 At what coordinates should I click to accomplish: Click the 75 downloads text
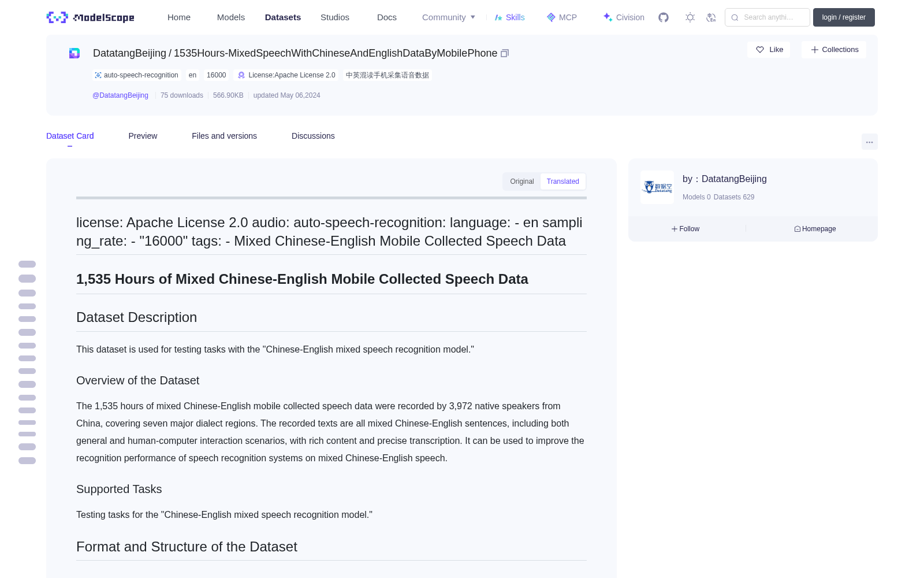(x=182, y=95)
